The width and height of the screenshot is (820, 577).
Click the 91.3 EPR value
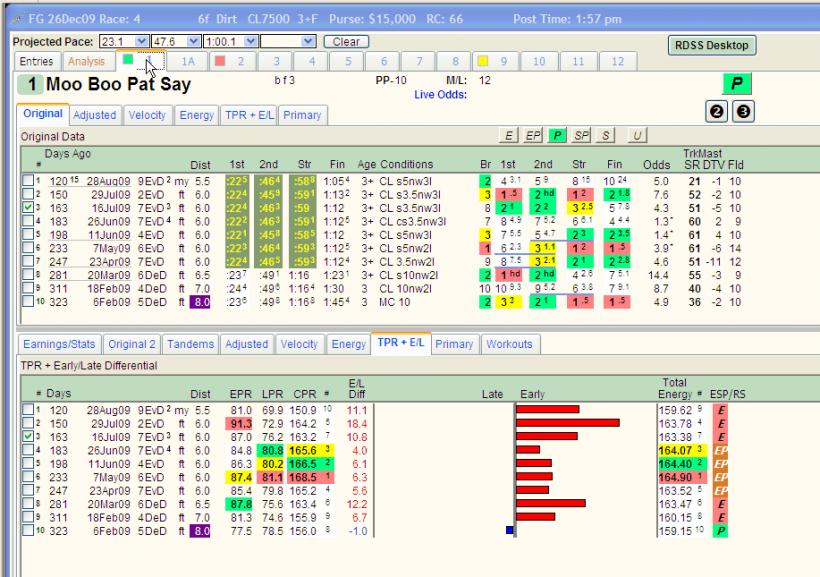[x=240, y=424]
